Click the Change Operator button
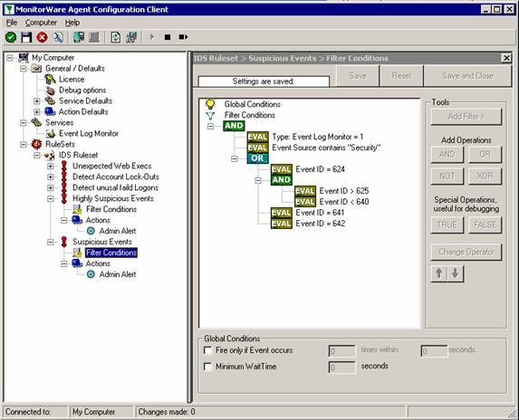This screenshot has width=519, height=420. tap(466, 252)
